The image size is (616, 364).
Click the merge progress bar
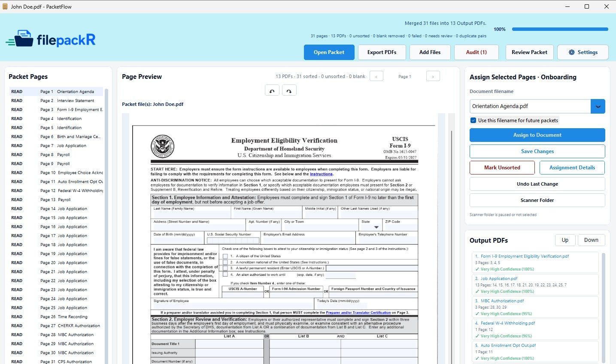(560, 29)
